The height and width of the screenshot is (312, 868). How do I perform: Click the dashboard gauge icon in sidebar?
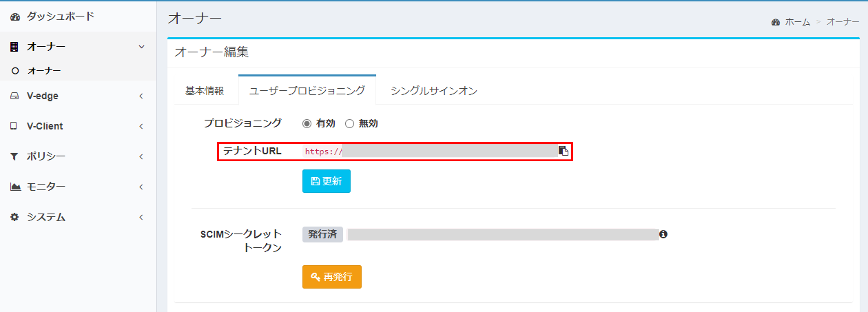pos(15,17)
